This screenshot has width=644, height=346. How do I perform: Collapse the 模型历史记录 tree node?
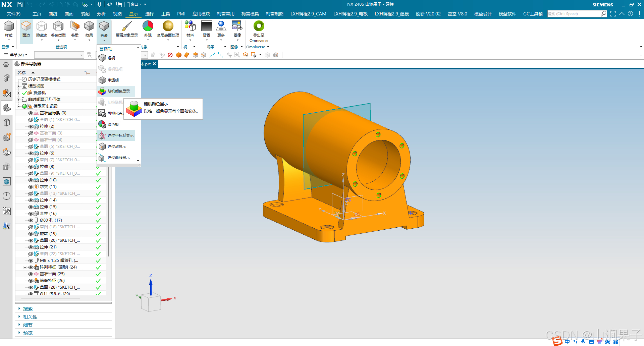[19, 106]
